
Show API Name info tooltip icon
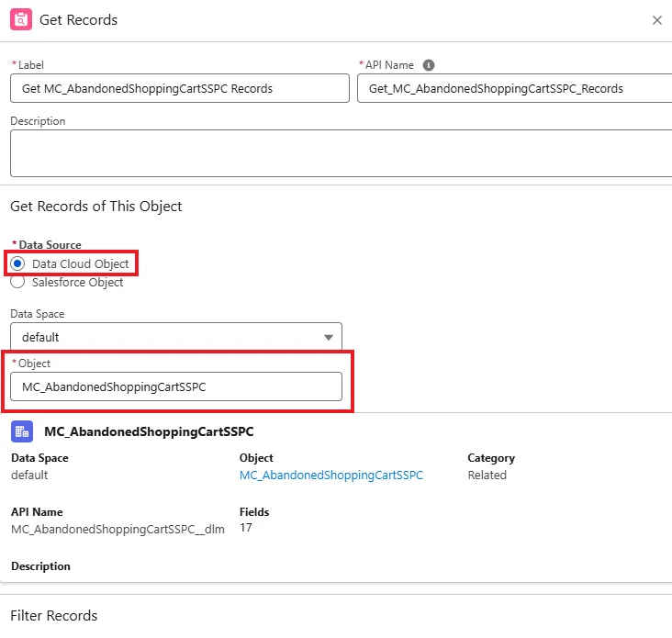point(428,65)
